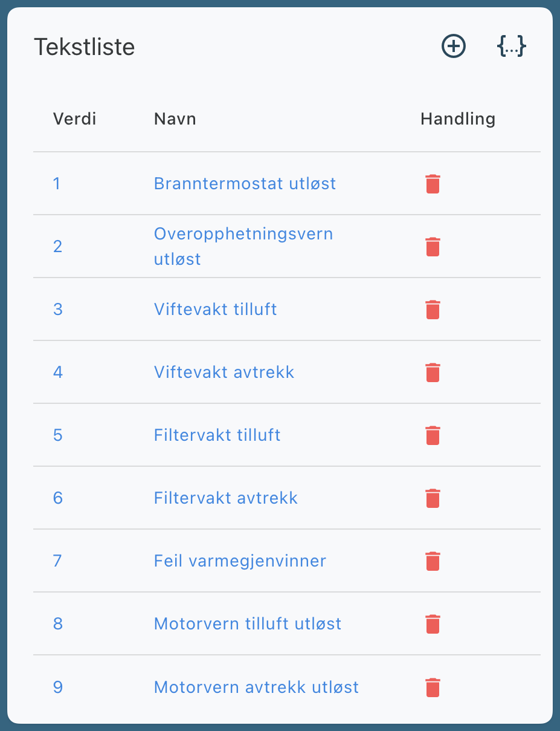The width and height of the screenshot is (560, 731).
Task: Trash the Motorvern tilluft utløst row
Action: [433, 624]
